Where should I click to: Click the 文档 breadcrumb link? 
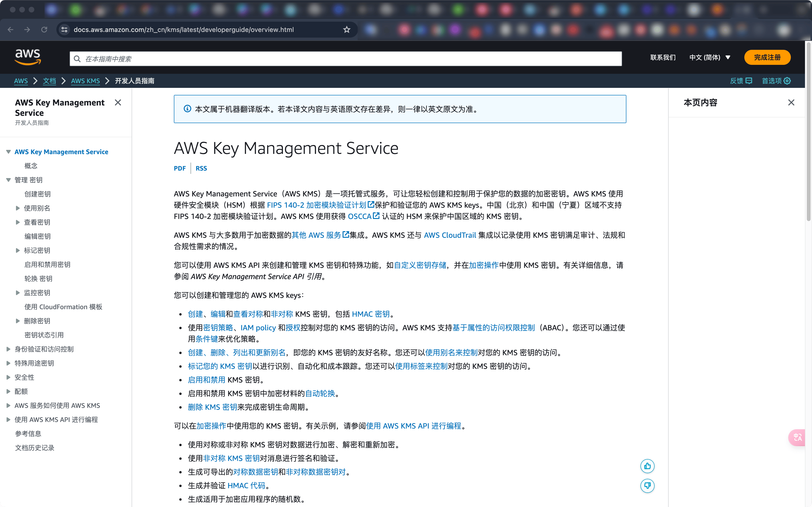pyautogui.click(x=49, y=81)
